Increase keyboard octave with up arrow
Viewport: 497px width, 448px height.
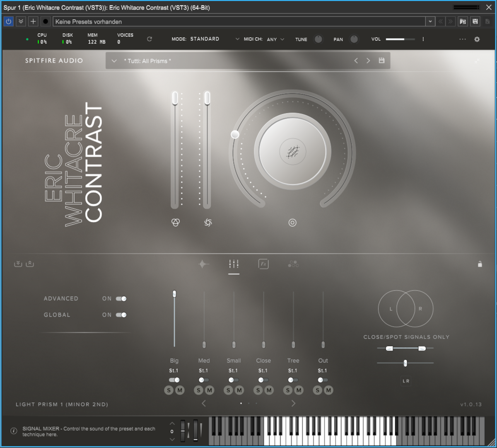coord(172,423)
